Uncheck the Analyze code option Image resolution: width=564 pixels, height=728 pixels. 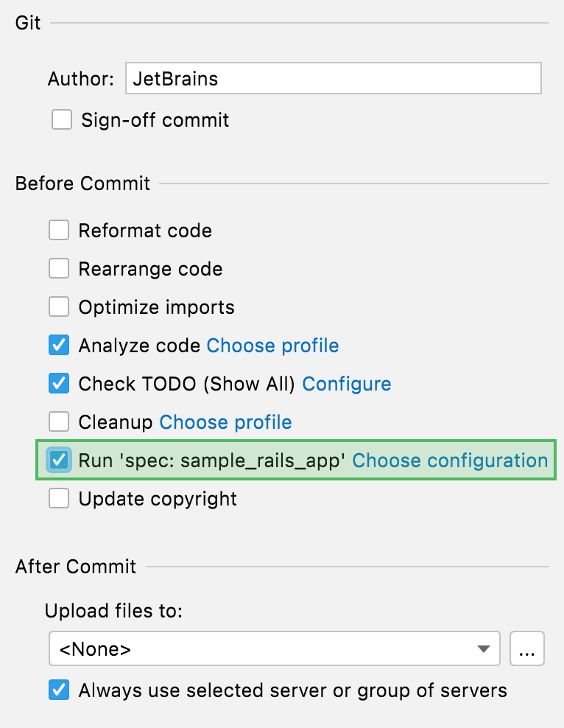(59, 345)
